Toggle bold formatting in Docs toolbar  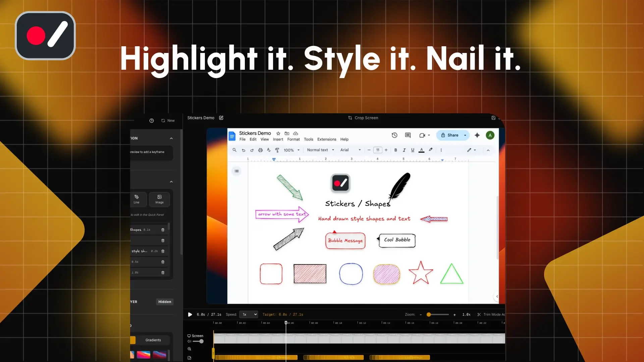396,150
